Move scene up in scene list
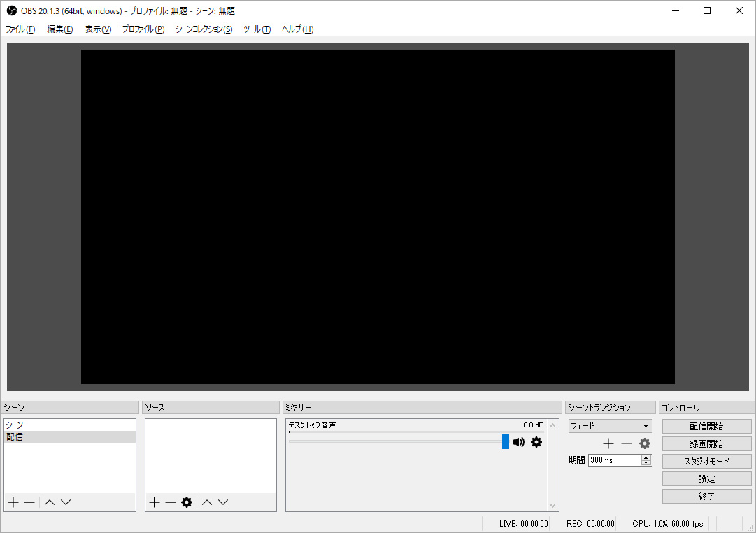This screenshot has height=533, width=756. click(x=49, y=502)
